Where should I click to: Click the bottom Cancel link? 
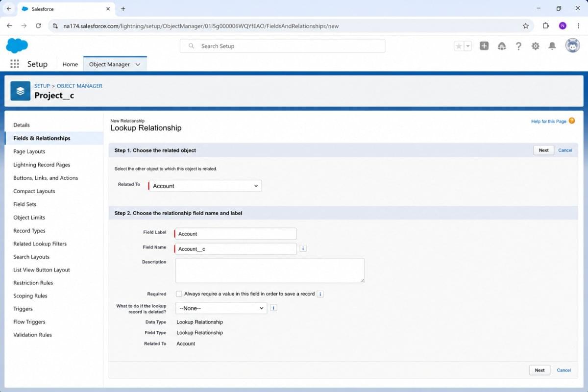coord(564,370)
